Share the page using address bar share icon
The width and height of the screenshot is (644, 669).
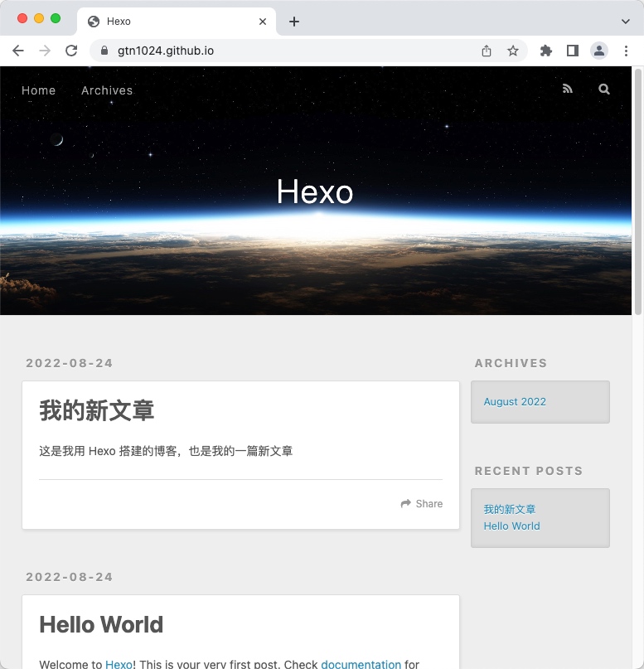pyautogui.click(x=487, y=51)
